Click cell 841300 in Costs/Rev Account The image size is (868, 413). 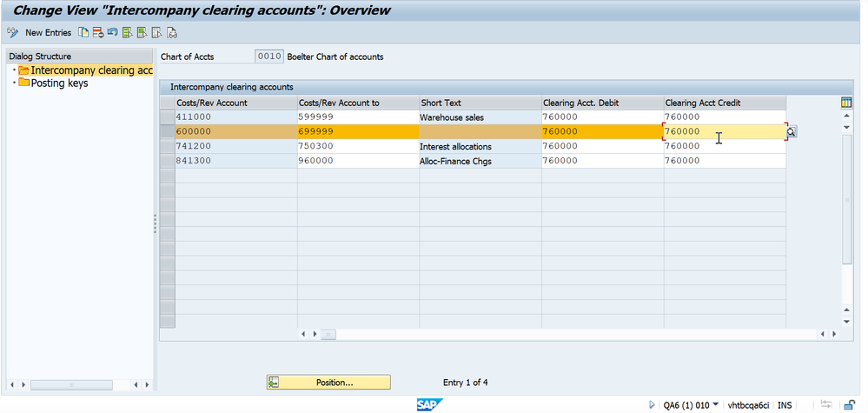pyautogui.click(x=236, y=161)
